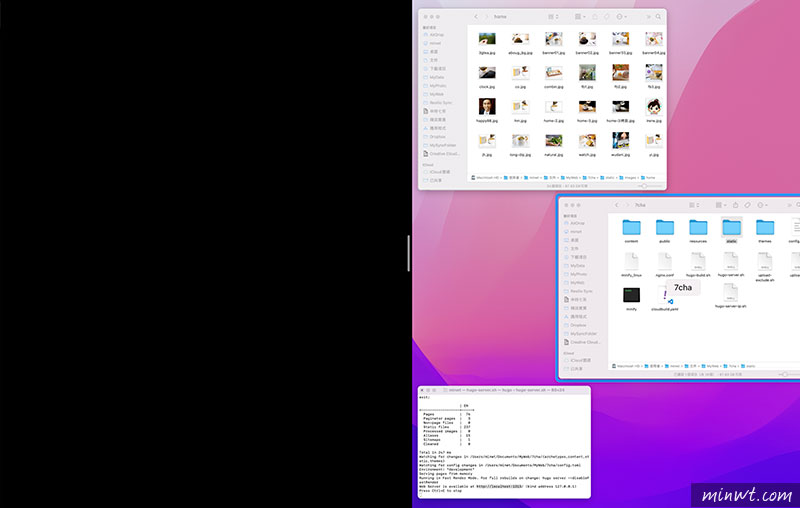Select watch.jpg thumbnail in home window
This screenshot has height=508, width=800.
pyautogui.click(x=587, y=140)
